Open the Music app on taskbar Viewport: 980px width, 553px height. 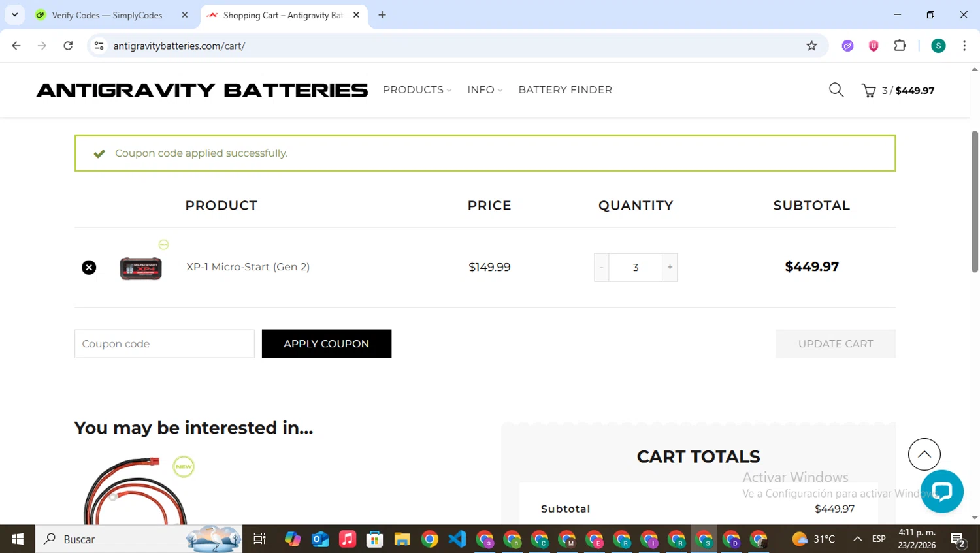pos(348,539)
